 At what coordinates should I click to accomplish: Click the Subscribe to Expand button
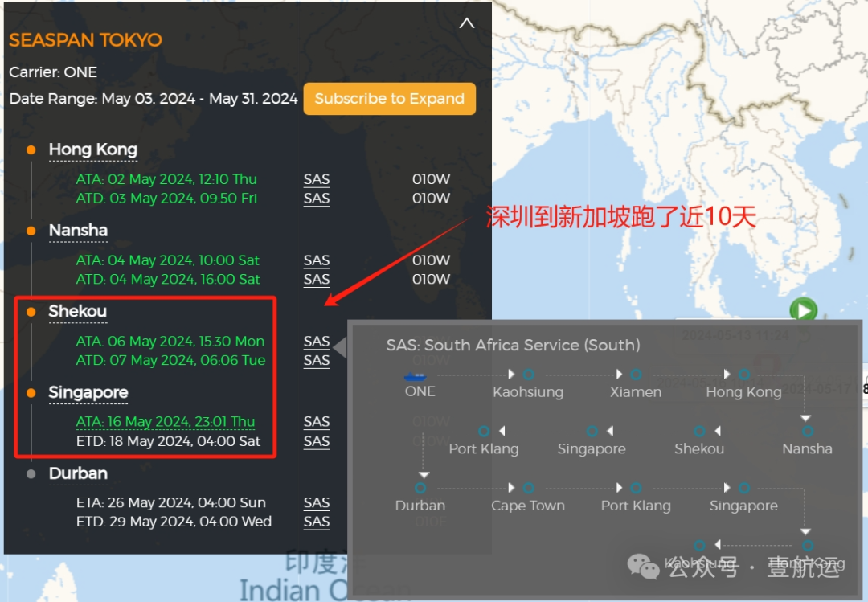coord(389,99)
